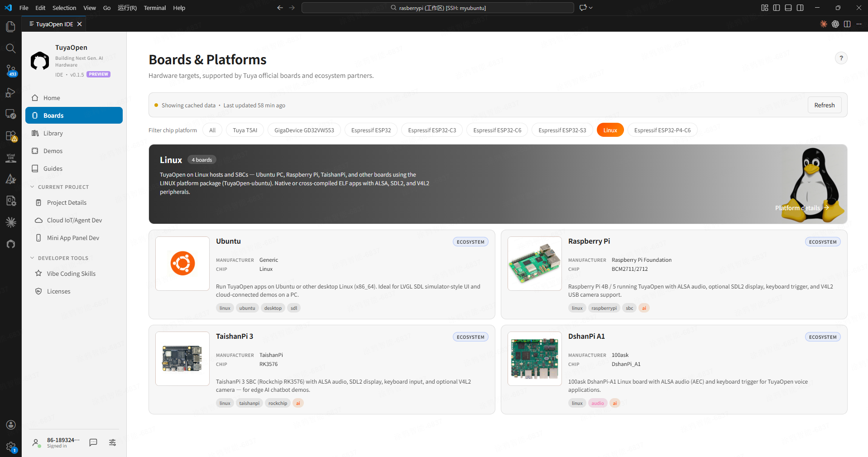Viewport: 868px width, 457px height.
Task: Go back using the title bar arrow
Action: click(280, 8)
